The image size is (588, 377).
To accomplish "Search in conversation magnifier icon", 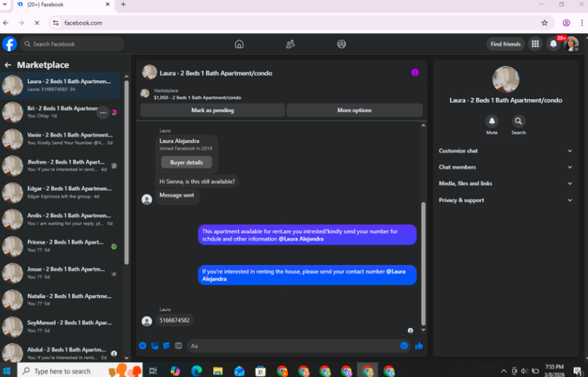I will [x=518, y=121].
